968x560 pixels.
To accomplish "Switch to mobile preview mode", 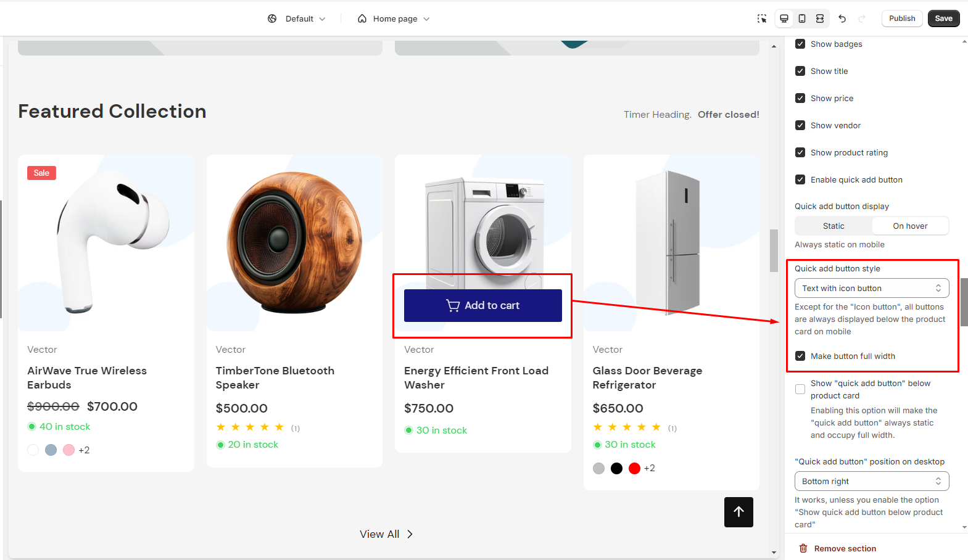I will tap(802, 19).
